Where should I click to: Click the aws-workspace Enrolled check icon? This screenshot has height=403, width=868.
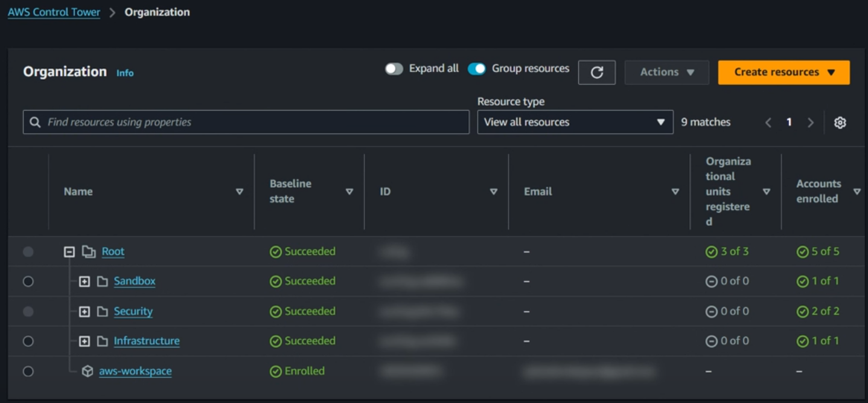[276, 372]
